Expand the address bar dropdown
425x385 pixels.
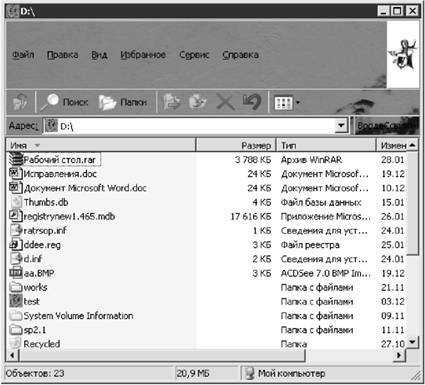point(341,126)
